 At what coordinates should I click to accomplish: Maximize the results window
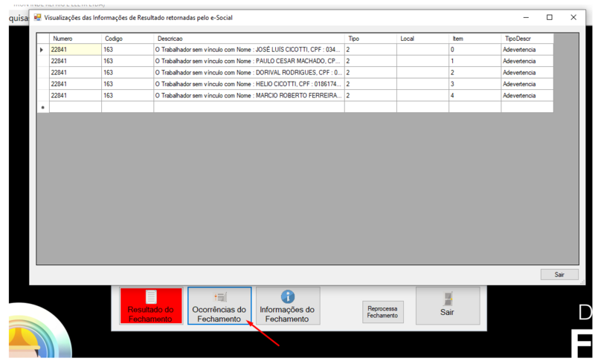(550, 17)
